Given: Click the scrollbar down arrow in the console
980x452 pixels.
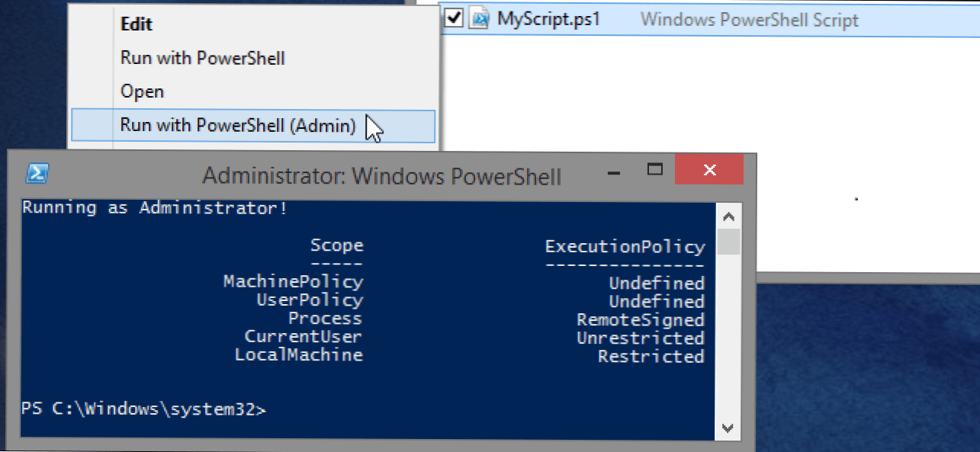Looking at the screenshot, I should tap(728, 429).
